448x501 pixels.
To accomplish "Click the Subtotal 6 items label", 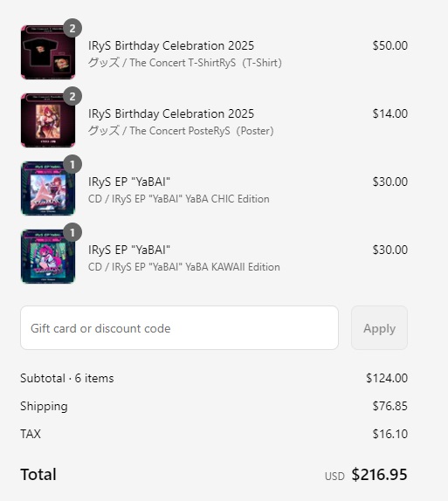I will pos(67,378).
